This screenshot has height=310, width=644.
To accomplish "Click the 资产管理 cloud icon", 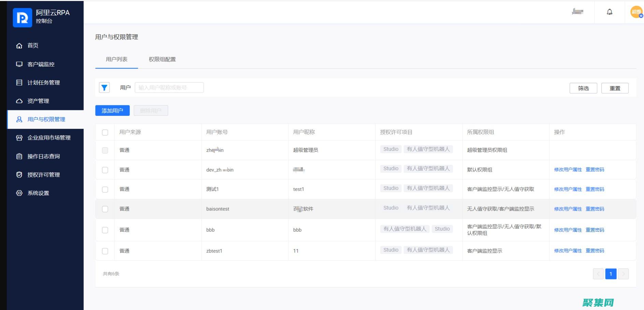I will click(19, 101).
